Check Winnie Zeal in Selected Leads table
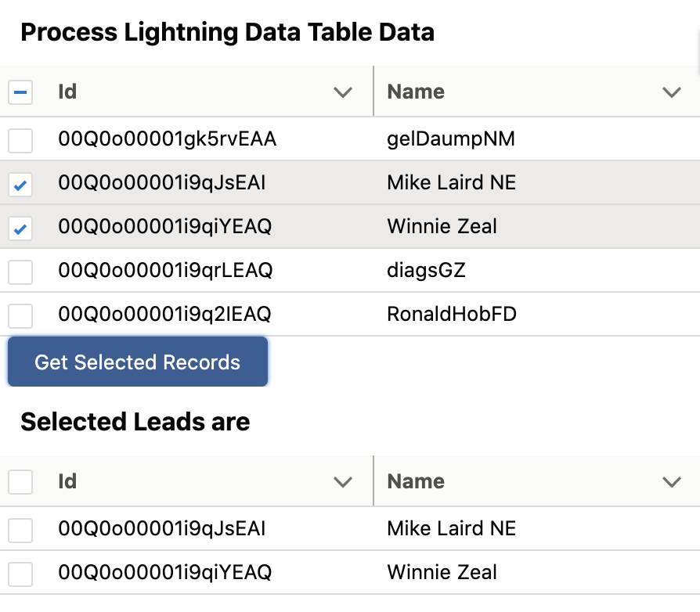 pos(20,572)
